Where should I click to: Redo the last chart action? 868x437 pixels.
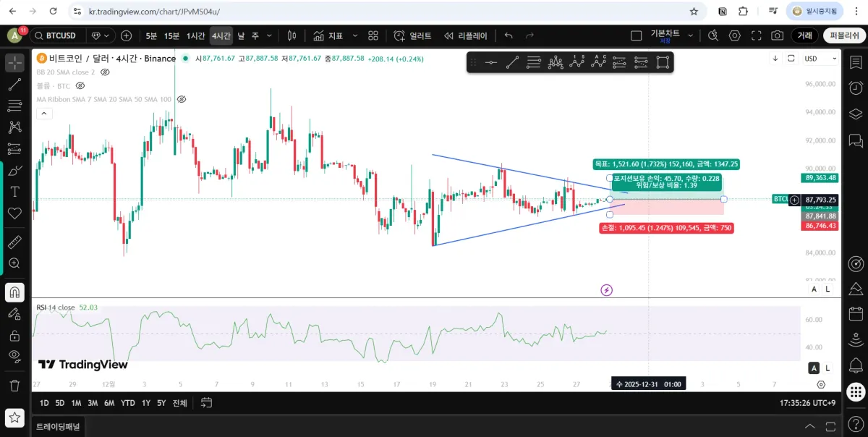point(529,35)
